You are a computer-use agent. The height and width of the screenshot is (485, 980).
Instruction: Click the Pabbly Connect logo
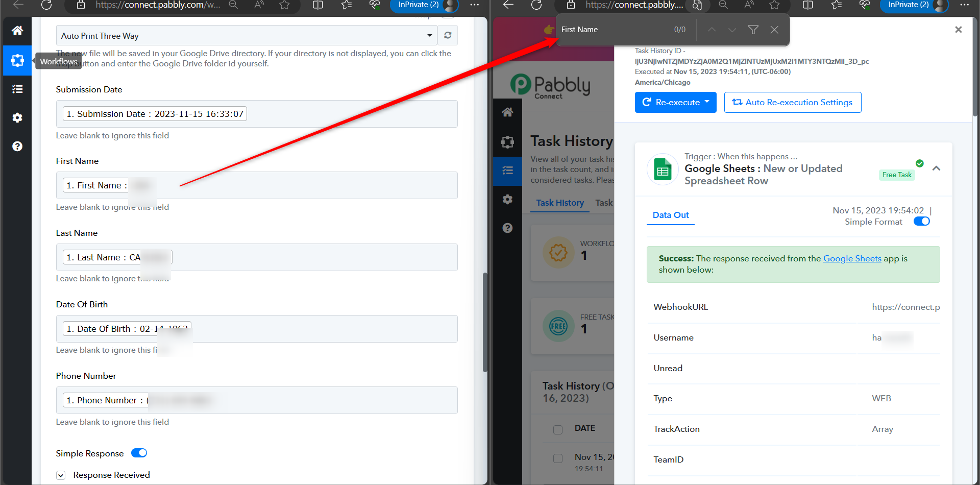pos(550,86)
